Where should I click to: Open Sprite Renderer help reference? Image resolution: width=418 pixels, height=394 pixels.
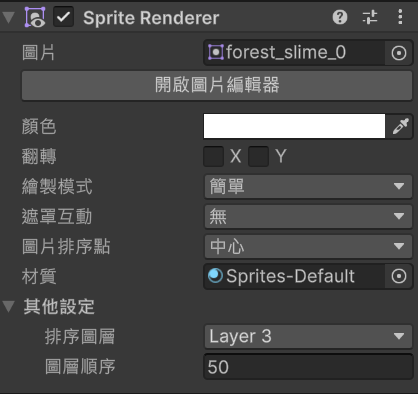340,17
